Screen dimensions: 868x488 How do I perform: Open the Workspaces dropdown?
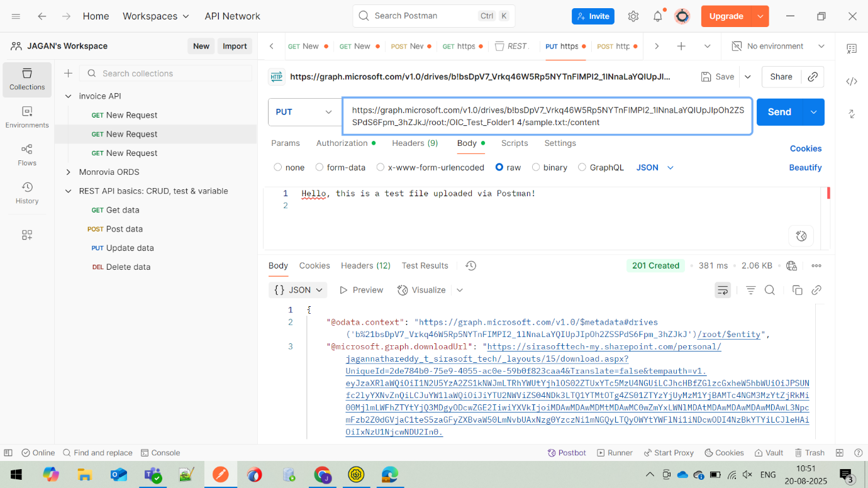pyautogui.click(x=156, y=16)
